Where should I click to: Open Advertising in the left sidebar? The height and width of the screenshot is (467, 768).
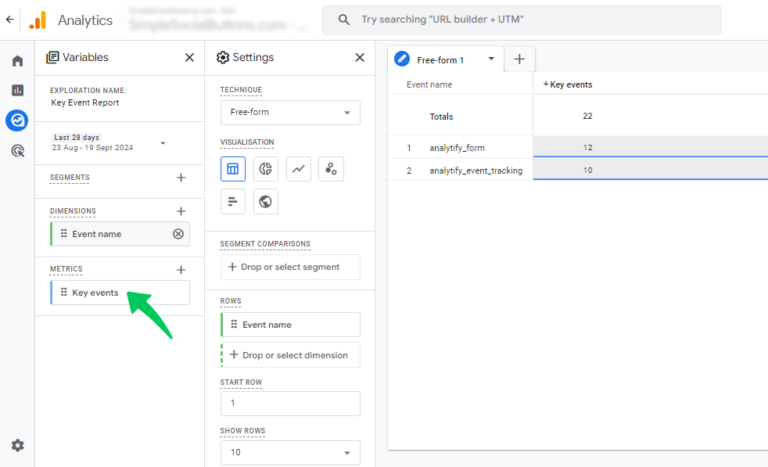tap(17, 151)
